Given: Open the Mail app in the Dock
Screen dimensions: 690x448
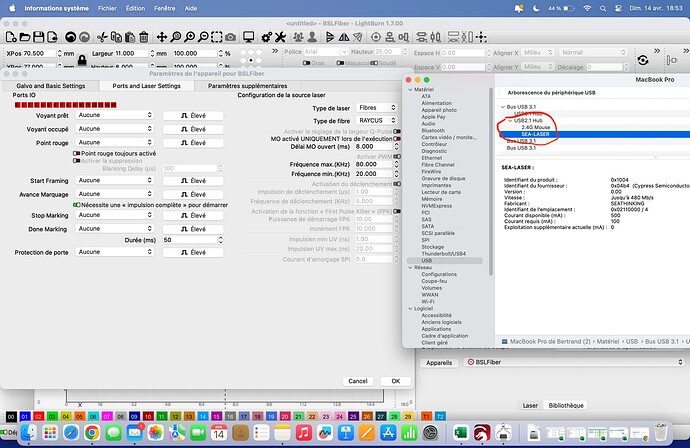Looking at the screenshot, I should click(135, 433).
